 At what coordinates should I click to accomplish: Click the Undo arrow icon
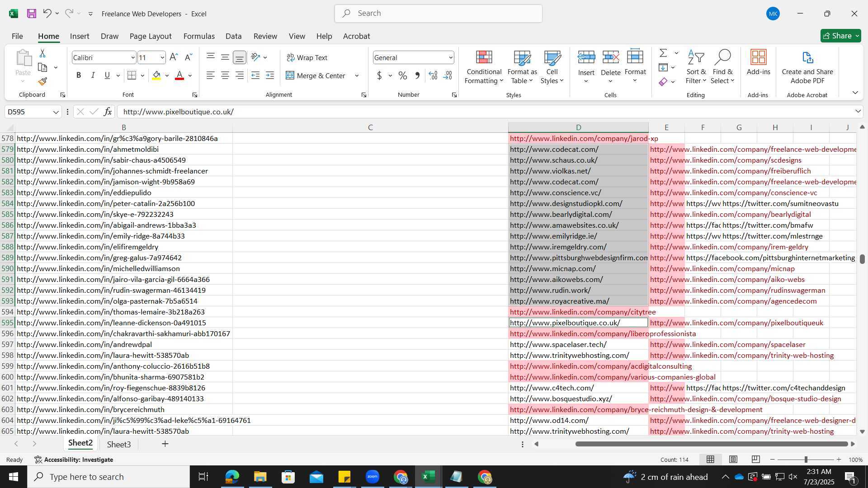pos(47,14)
